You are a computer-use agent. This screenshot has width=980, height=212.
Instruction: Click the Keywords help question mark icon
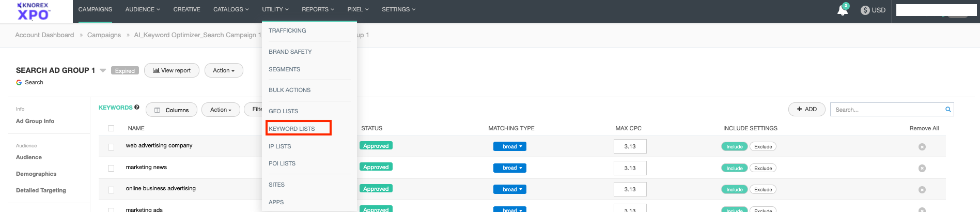click(x=137, y=108)
